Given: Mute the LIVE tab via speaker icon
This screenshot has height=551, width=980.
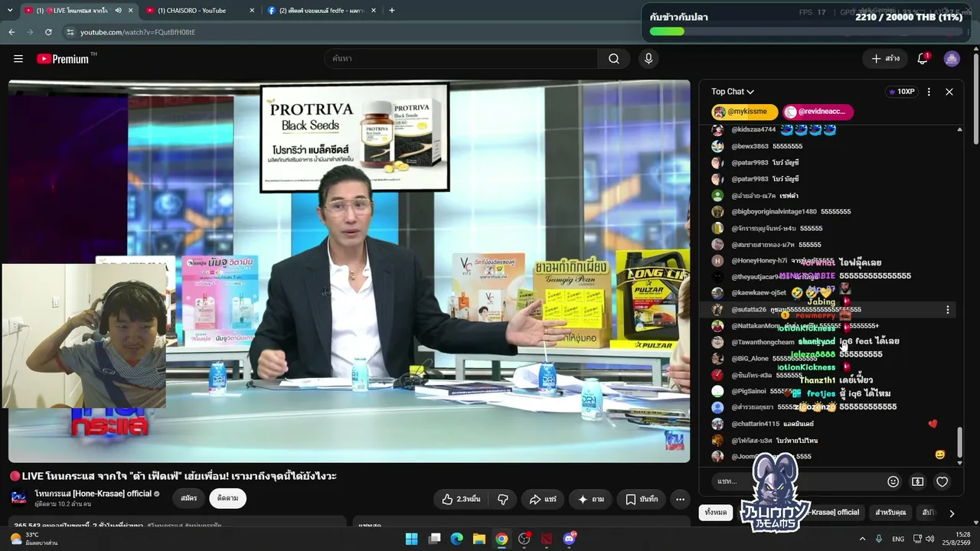Looking at the screenshot, I should (119, 11).
